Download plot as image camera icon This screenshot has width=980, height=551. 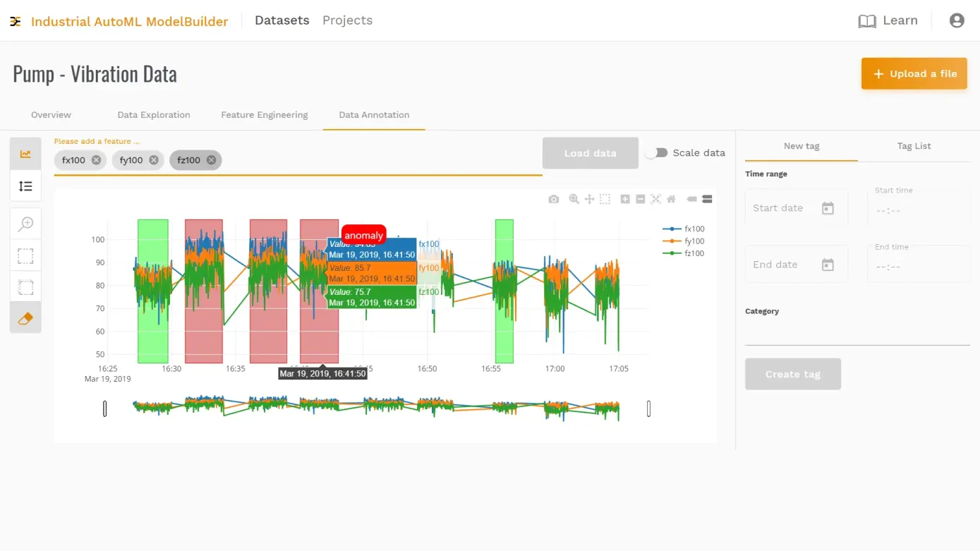pyautogui.click(x=554, y=200)
